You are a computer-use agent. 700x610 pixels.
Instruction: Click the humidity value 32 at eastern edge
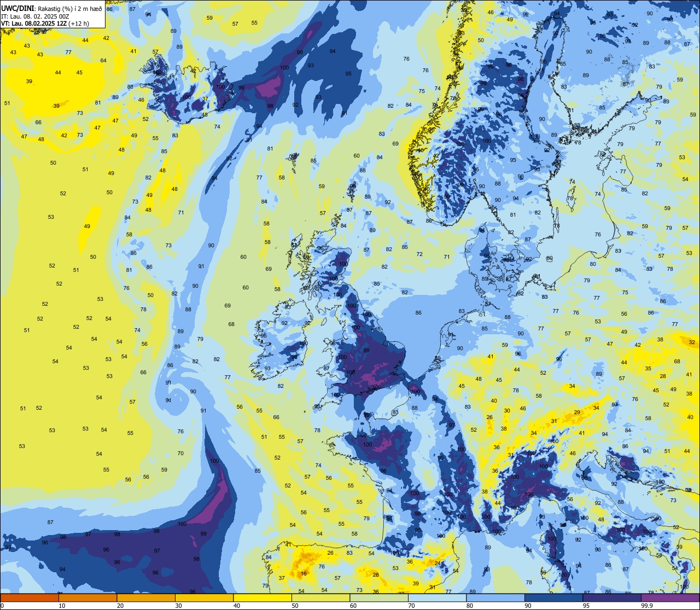coord(692,342)
